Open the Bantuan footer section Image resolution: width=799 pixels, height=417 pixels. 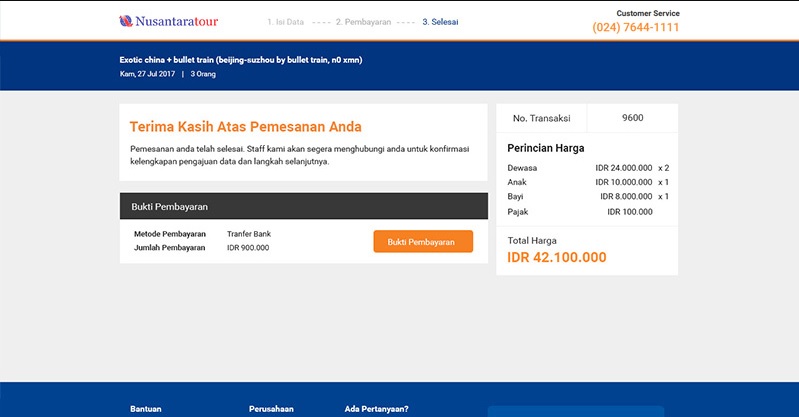[146, 409]
